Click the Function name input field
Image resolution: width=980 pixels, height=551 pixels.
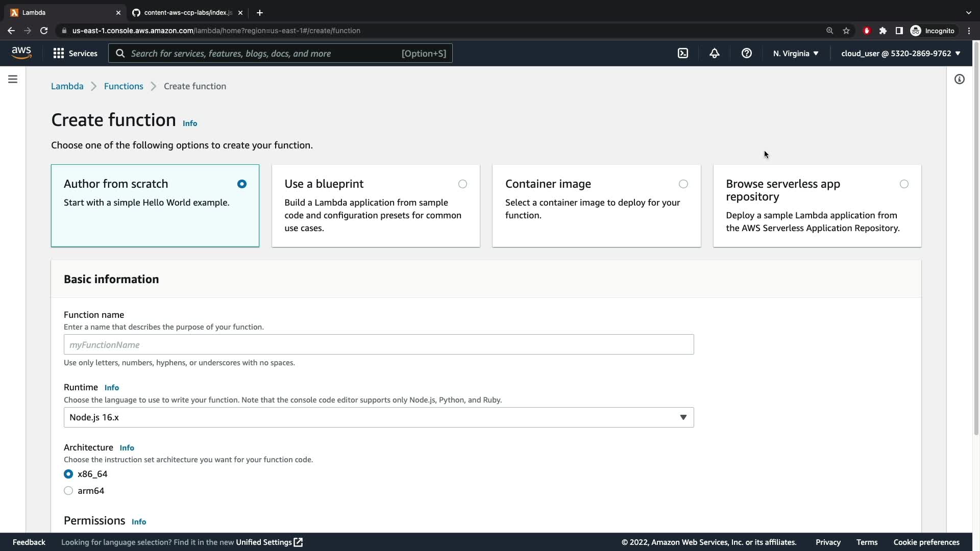378,345
